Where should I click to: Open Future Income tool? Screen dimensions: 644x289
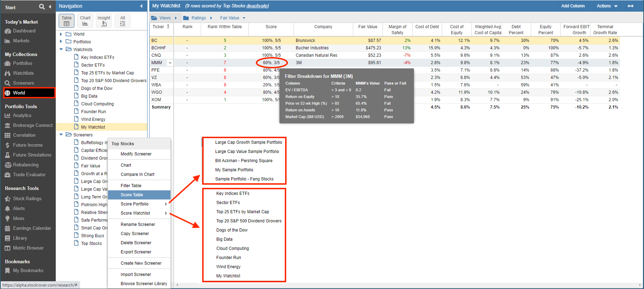[28, 145]
